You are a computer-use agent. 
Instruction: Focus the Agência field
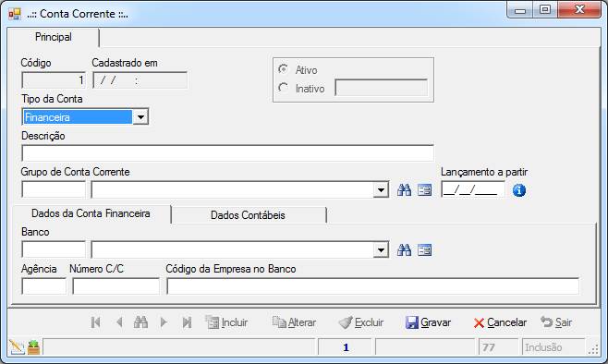point(43,286)
